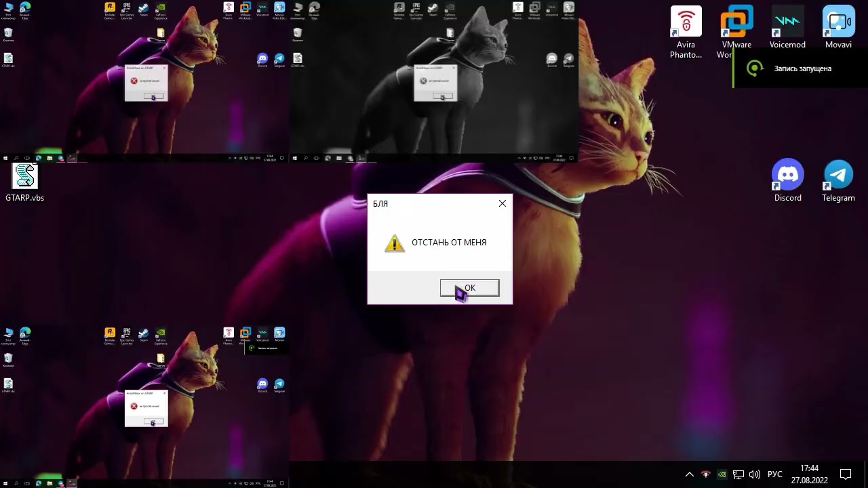Open the Discord desktop shortcut
This screenshot has width=868, height=488.
point(788,180)
